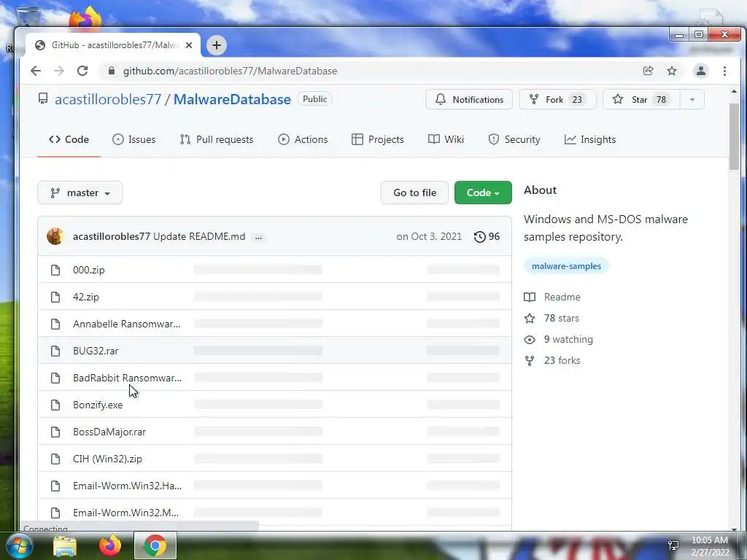
Task: Expand the star lists dropdown arrow
Action: coord(692,99)
